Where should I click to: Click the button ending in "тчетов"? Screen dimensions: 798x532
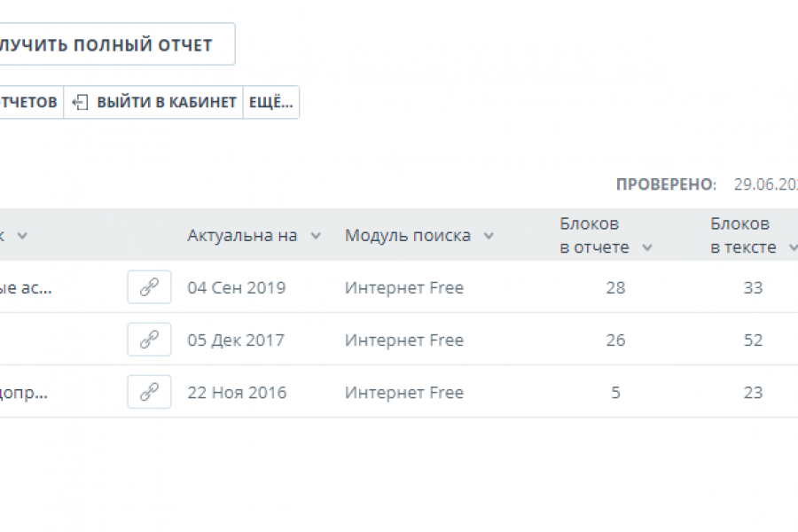click(x=29, y=102)
